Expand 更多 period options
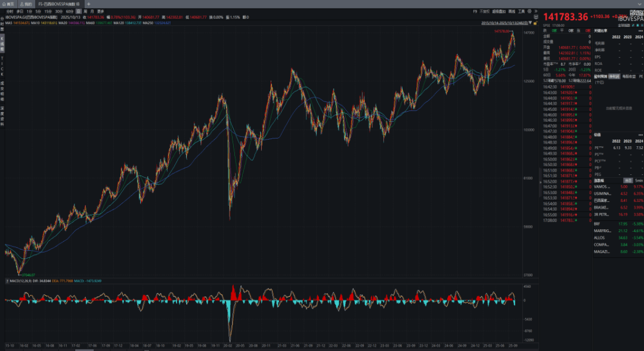This screenshot has width=644, height=351. click(x=100, y=11)
